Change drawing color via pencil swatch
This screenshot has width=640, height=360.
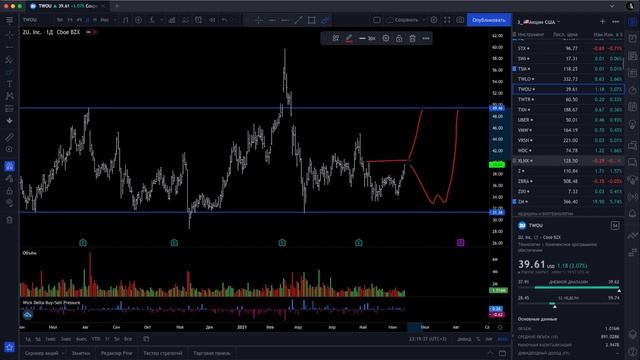coord(349,38)
